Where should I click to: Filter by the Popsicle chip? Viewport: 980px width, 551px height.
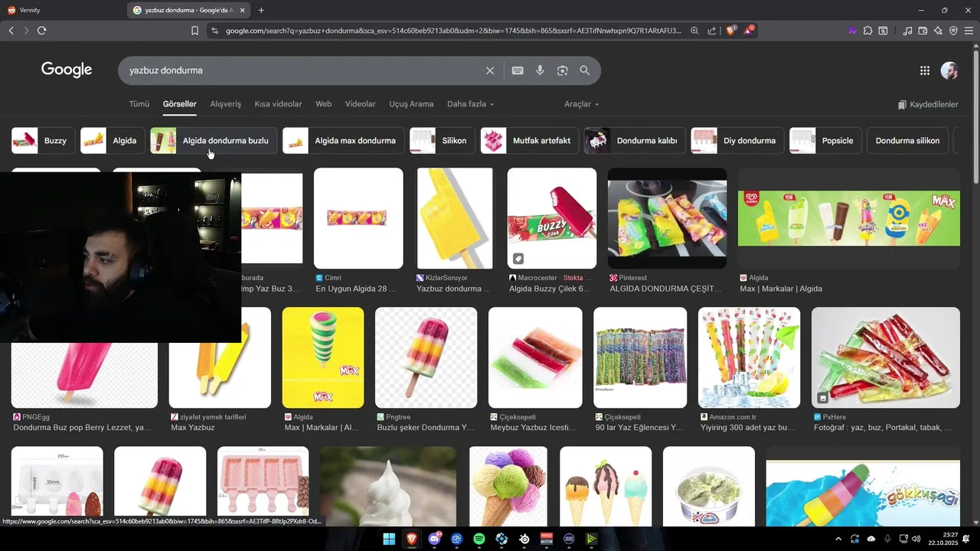pyautogui.click(x=826, y=141)
